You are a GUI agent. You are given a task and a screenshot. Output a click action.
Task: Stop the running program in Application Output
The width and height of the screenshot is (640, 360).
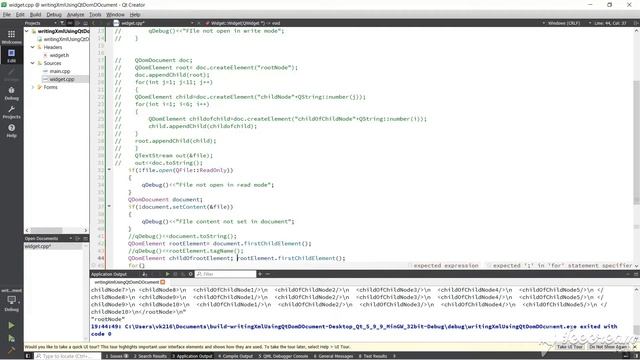coord(175,274)
